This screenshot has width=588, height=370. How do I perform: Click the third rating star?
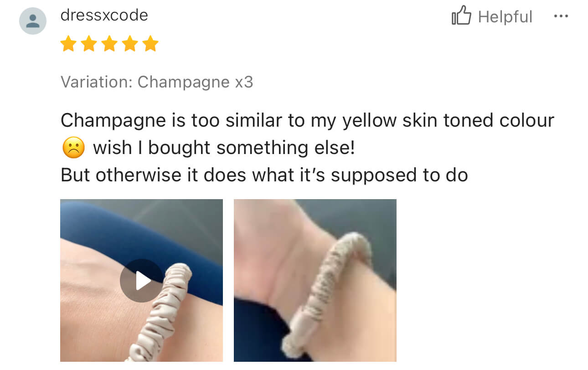click(x=109, y=44)
